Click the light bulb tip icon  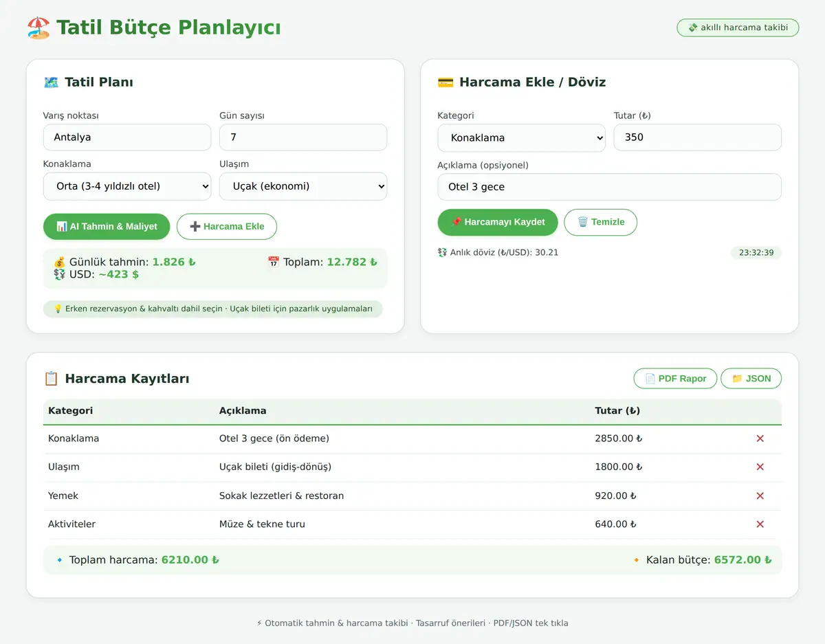(x=58, y=309)
